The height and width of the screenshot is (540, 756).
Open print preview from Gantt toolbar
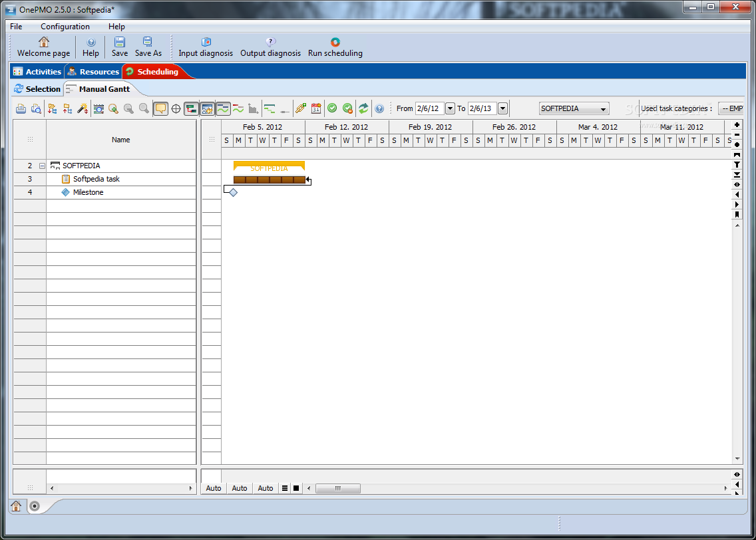pos(36,109)
